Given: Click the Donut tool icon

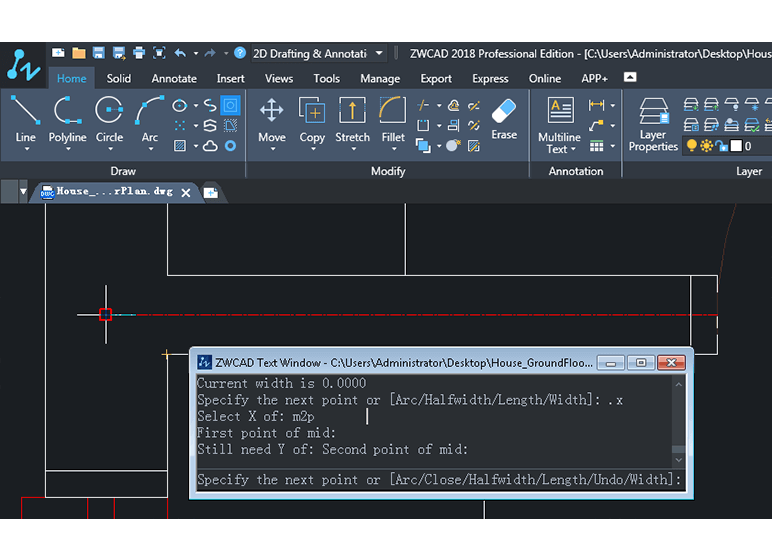Looking at the screenshot, I should [230, 146].
